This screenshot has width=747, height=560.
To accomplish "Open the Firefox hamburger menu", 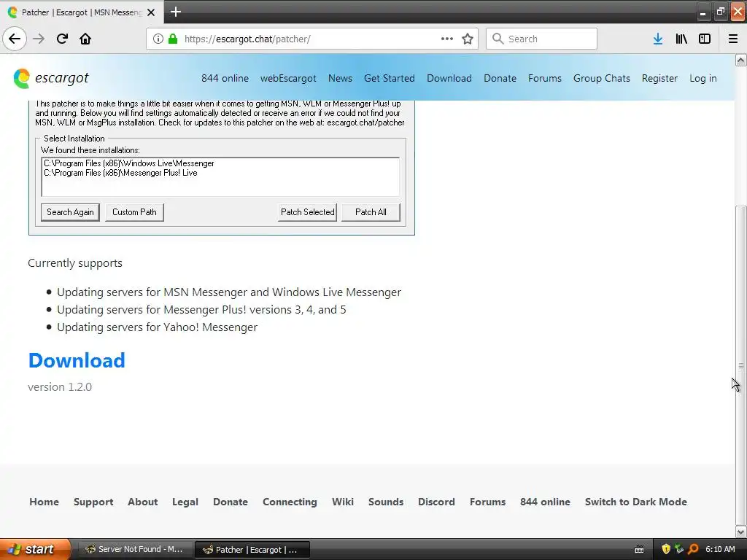I will [732, 39].
